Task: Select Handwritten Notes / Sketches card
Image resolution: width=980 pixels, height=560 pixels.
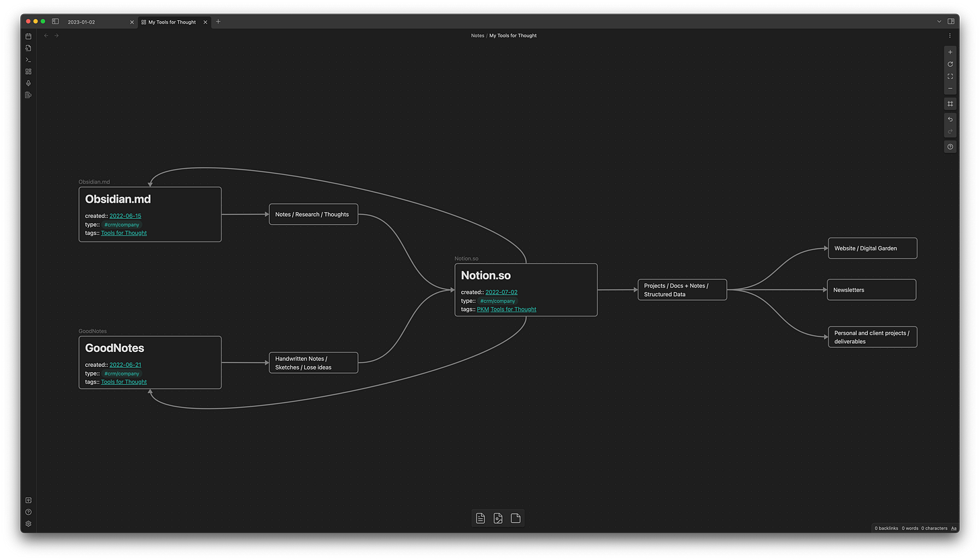Action: tap(314, 363)
